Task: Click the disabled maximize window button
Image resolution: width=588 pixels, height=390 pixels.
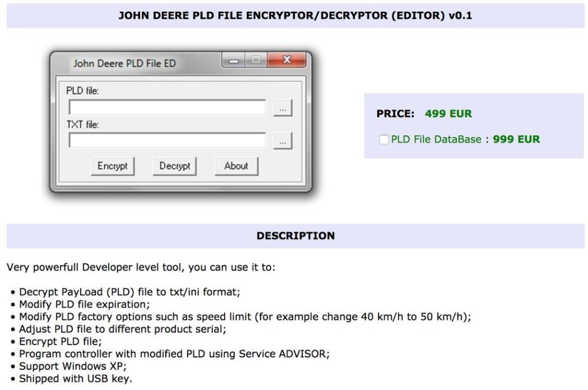Action: [x=256, y=60]
